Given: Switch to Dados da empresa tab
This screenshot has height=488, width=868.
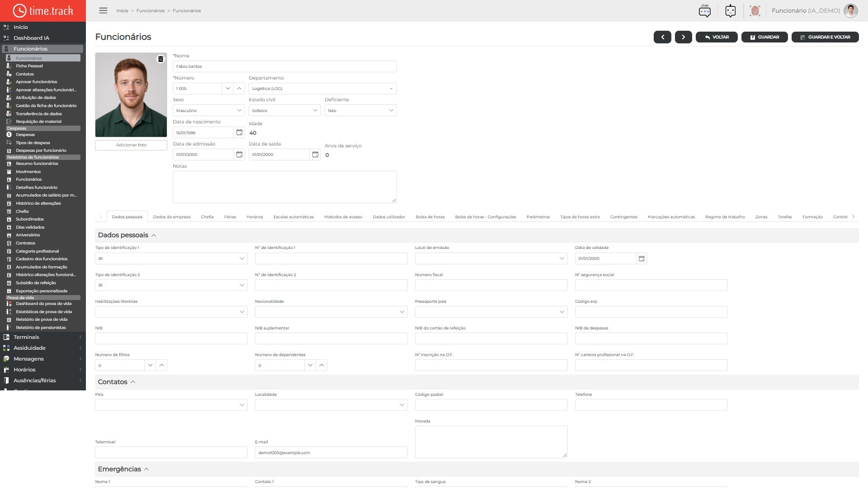Looking at the screenshot, I should click(x=171, y=217).
